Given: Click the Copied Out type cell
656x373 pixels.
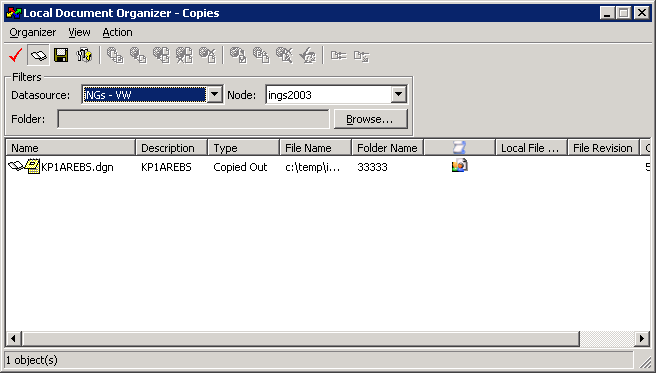Looking at the screenshot, I should tap(240, 167).
